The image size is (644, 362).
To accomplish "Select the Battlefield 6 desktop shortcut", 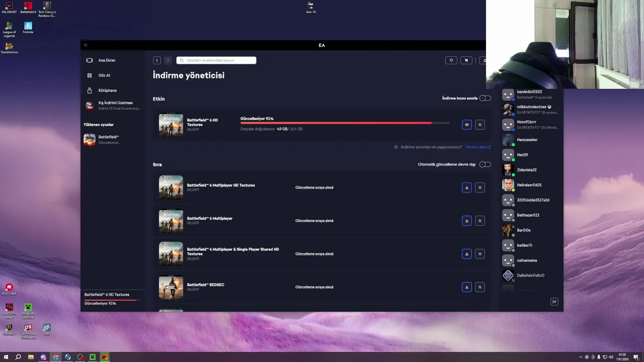I will 28,8.
